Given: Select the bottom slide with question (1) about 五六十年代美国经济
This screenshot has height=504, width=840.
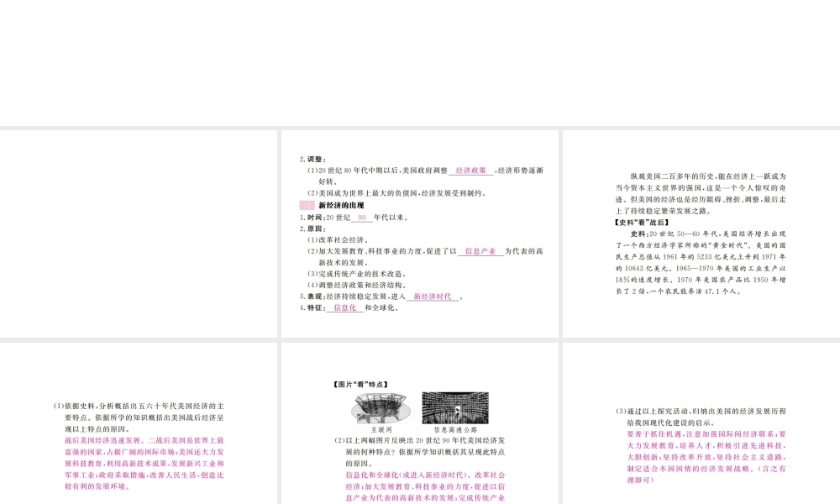Looking at the screenshot, I should pos(139,423).
